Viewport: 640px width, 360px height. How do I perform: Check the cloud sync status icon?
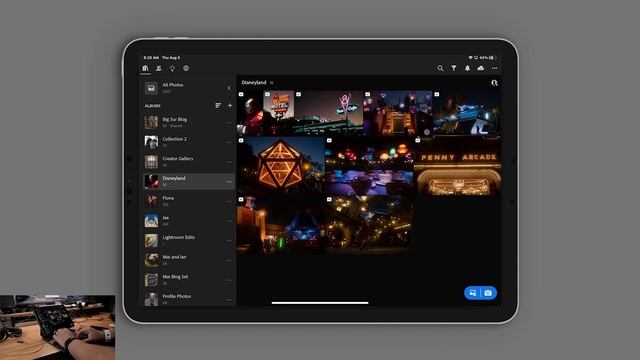pos(481,68)
